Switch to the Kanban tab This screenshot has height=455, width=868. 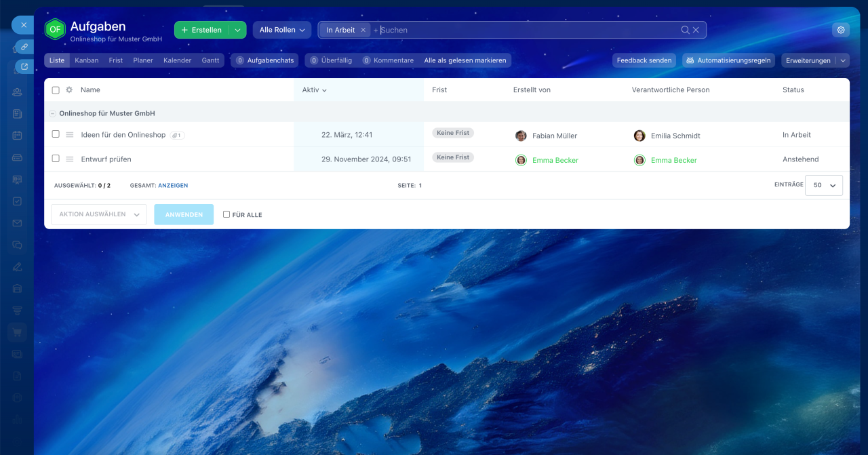pos(87,60)
